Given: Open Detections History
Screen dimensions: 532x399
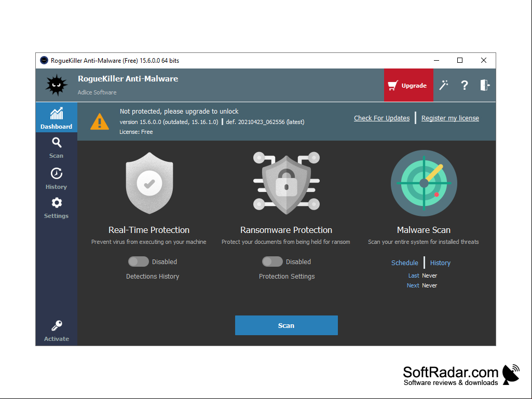Looking at the screenshot, I should [153, 276].
